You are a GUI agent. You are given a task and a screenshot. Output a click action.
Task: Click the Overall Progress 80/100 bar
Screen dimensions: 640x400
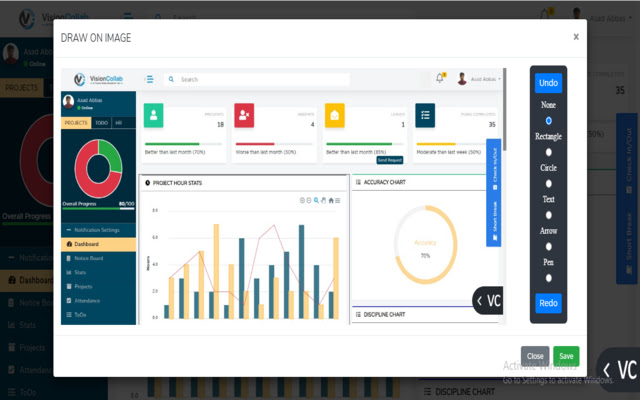pyautogui.click(x=98, y=208)
